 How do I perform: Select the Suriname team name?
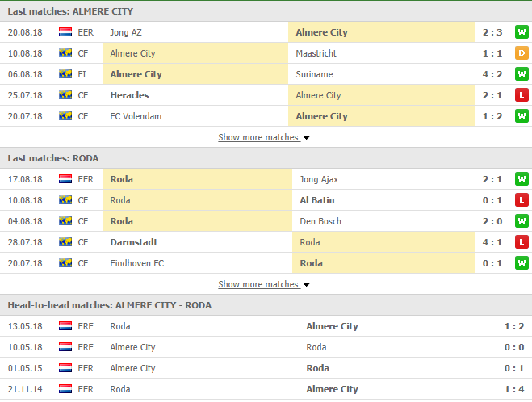[x=314, y=74]
